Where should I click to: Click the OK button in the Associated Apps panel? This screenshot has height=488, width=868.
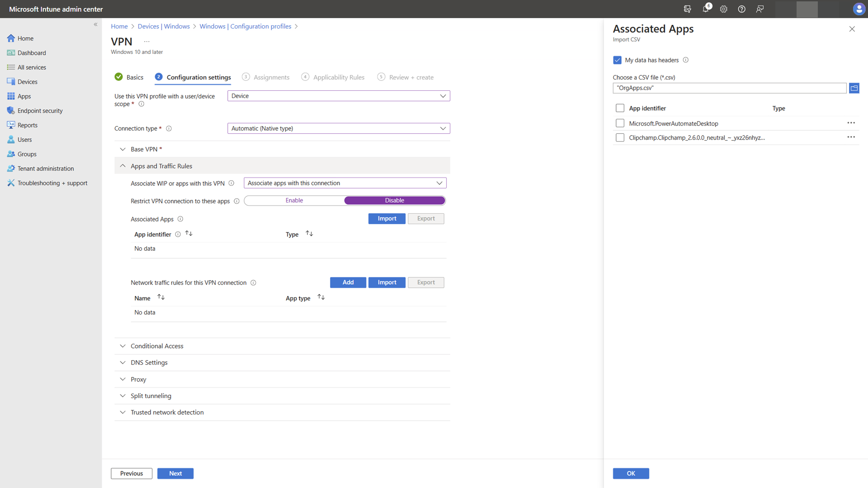pos(631,474)
